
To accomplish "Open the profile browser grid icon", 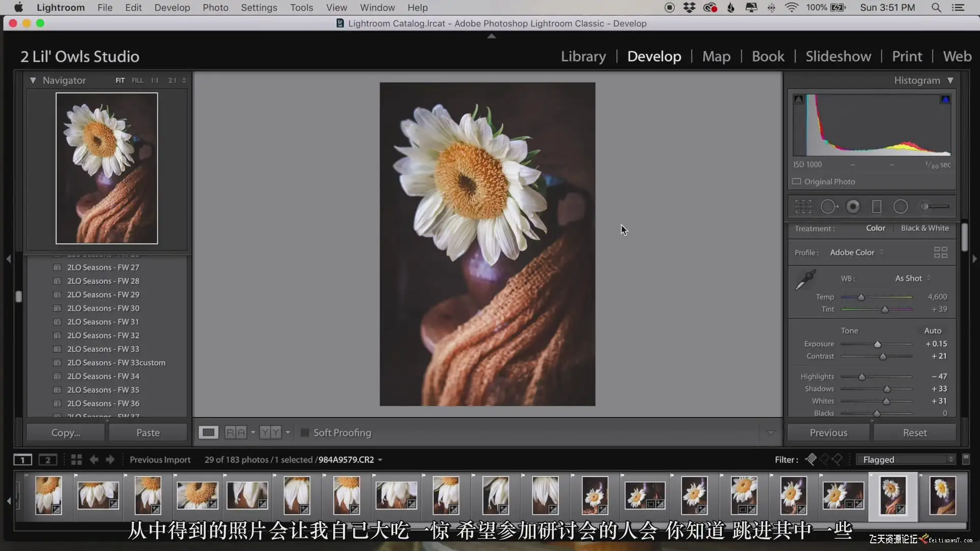I will [x=940, y=253].
